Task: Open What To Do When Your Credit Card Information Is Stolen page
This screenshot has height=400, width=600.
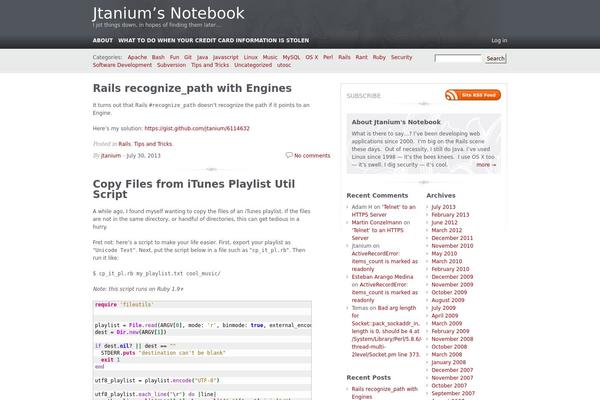Action: (214, 40)
